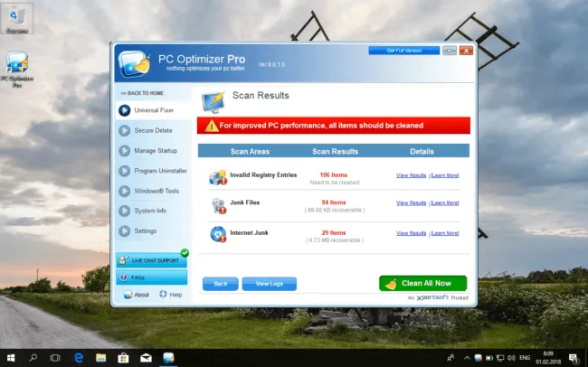Screen dimensions: 588x367
Task: Click the Help link
Action: pyautogui.click(x=171, y=295)
